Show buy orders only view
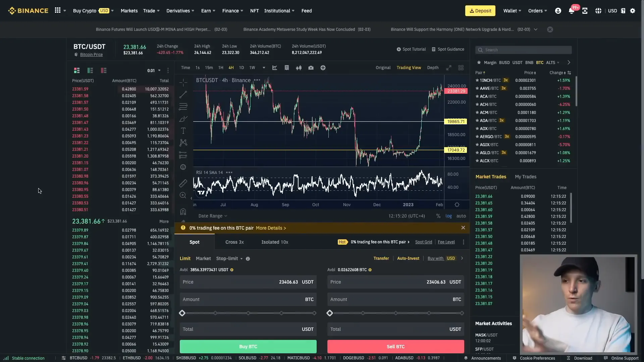The width and height of the screenshot is (644, 362). coord(90,70)
